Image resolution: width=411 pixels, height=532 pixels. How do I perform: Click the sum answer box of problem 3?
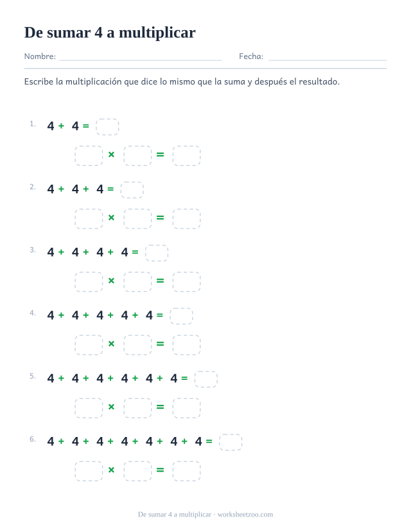(157, 253)
